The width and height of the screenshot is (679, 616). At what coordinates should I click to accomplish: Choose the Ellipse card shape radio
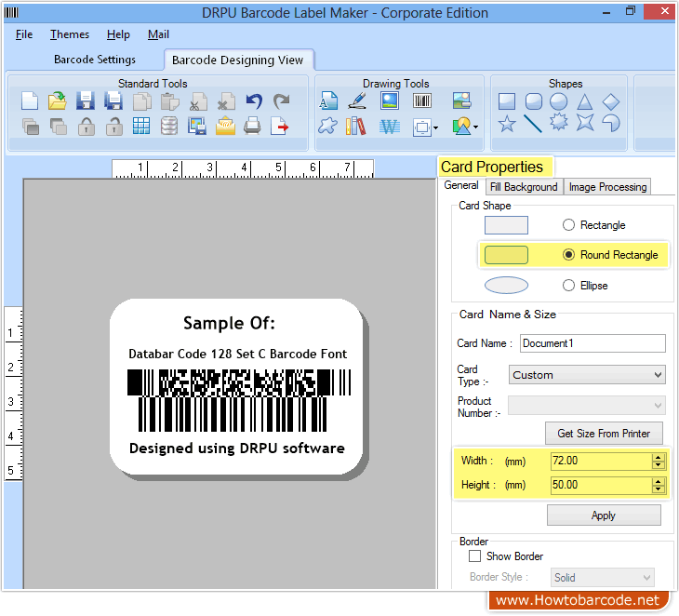pos(568,285)
